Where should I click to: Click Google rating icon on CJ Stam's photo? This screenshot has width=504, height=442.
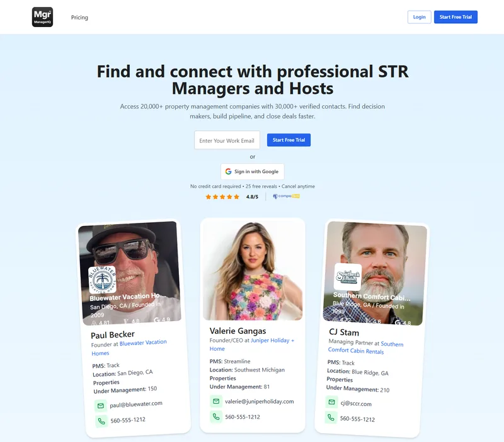click(398, 322)
